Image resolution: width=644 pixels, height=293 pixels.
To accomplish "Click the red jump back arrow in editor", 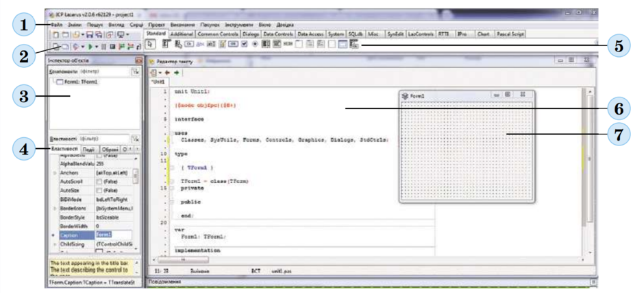I will tap(169, 73).
